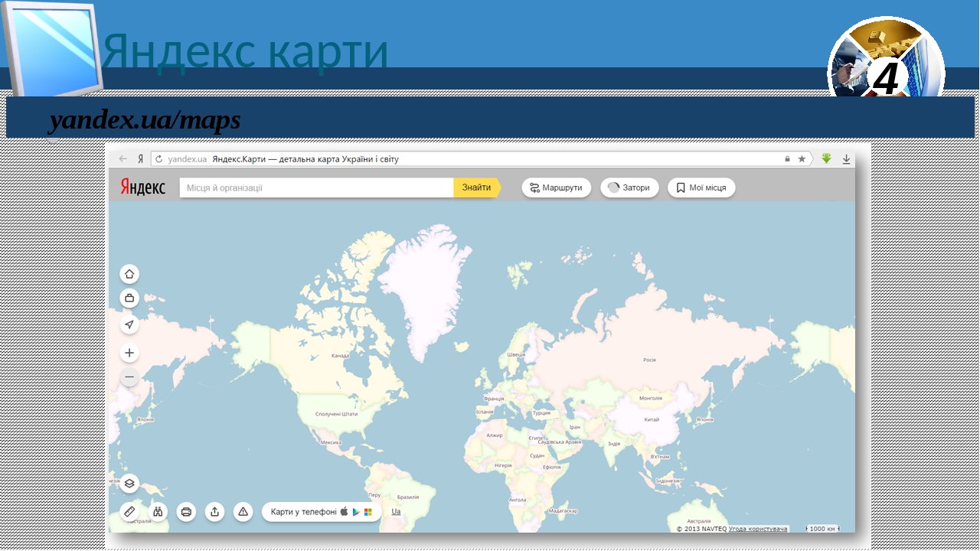Zoom out with the minus button

(x=129, y=377)
